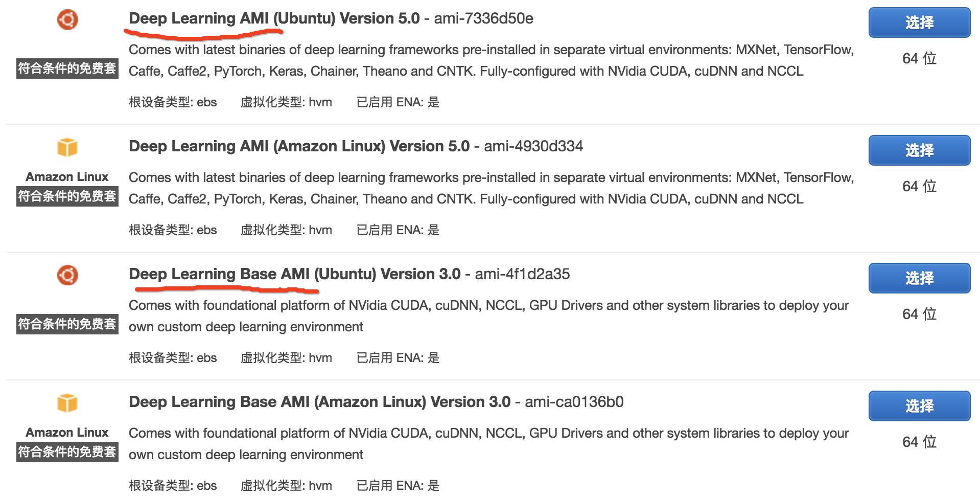Select the Deep Learning AMI (Amazon Linux) 5.0
The height and width of the screenshot is (497, 980).
tap(919, 150)
